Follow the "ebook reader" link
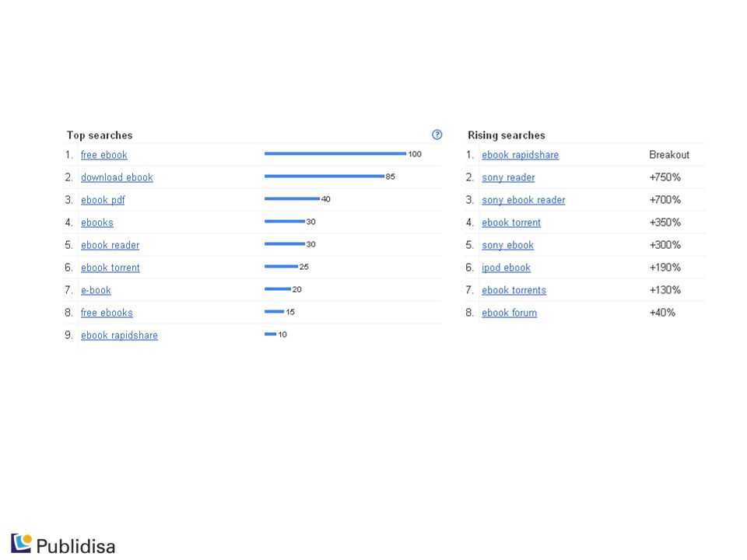 coord(110,245)
